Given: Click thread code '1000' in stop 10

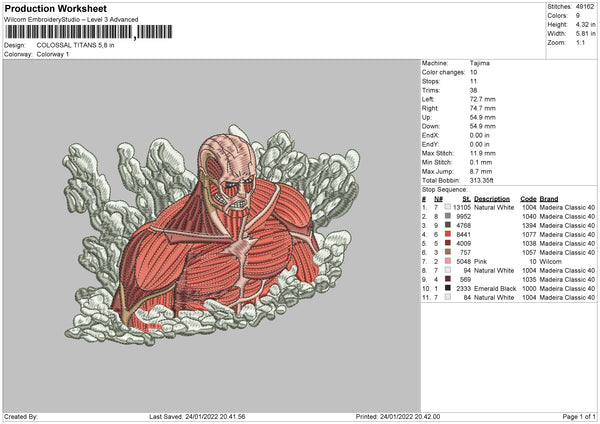Looking at the screenshot, I should (529, 289).
